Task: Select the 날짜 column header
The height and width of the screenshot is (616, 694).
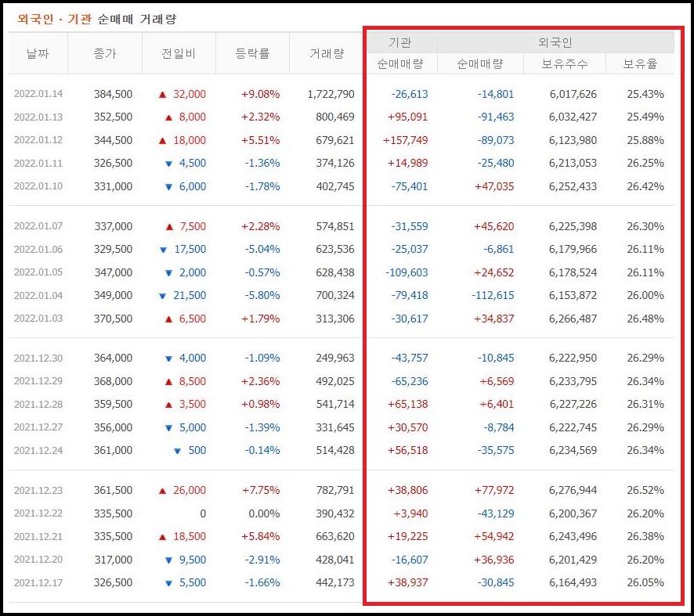Action: (38, 53)
